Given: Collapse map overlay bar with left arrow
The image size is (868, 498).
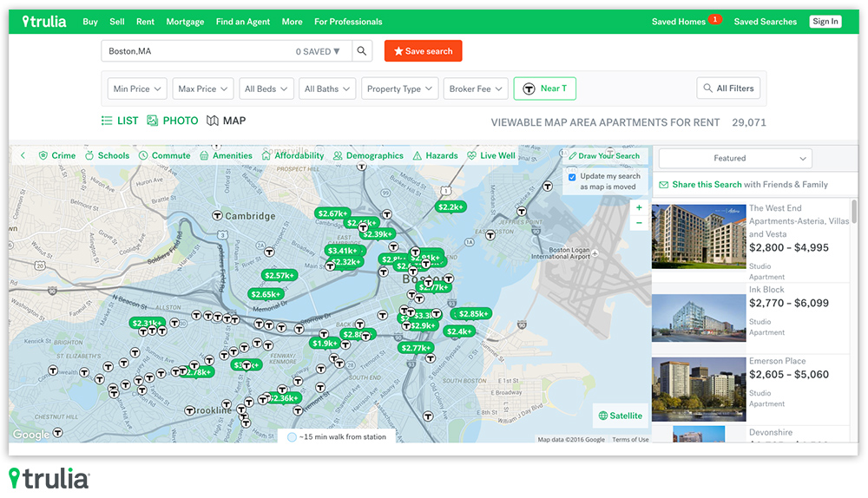Looking at the screenshot, I should pyautogui.click(x=23, y=156).
